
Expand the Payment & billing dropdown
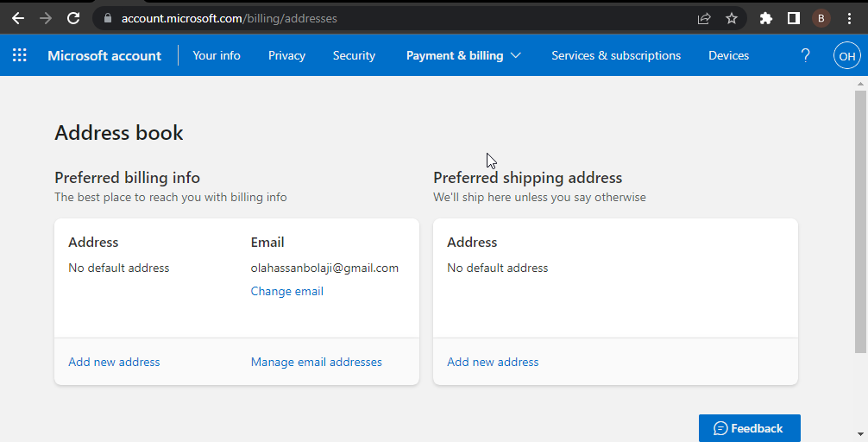464,55
